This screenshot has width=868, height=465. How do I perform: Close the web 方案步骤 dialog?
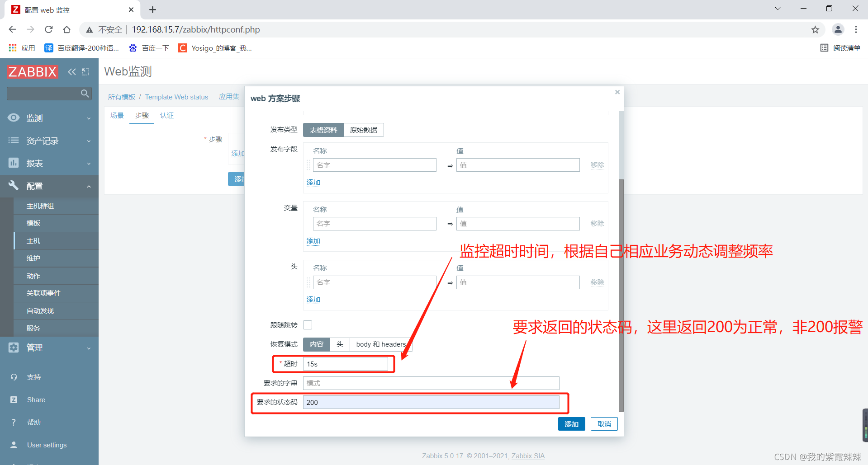tap(617, 92)
